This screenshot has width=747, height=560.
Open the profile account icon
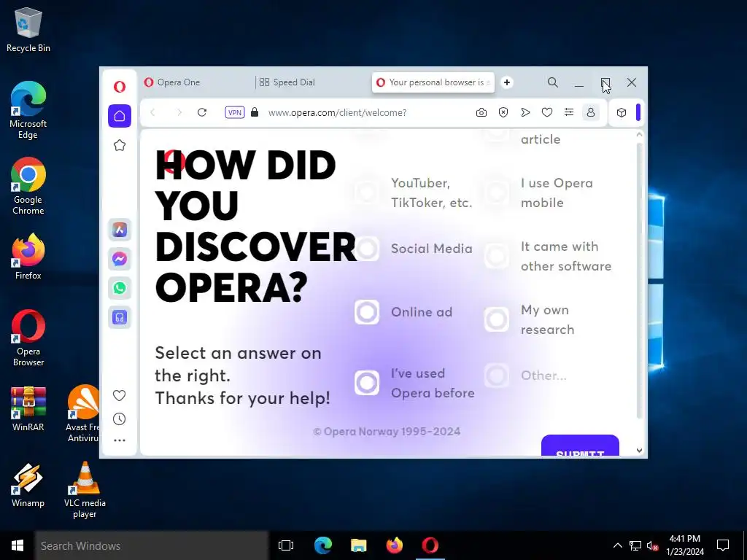(591, 112)
